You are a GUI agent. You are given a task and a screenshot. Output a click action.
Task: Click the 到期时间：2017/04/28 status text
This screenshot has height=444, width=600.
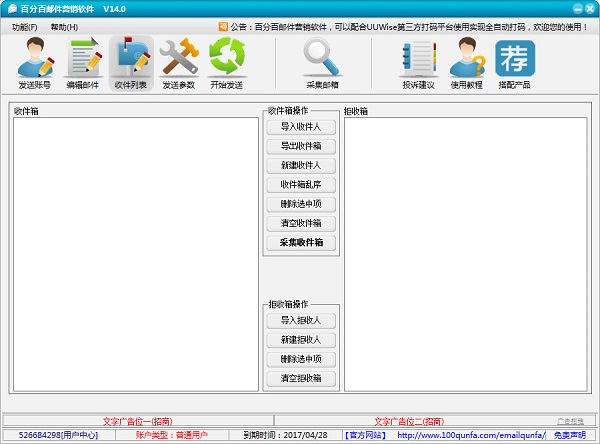(x=285, y=435)
